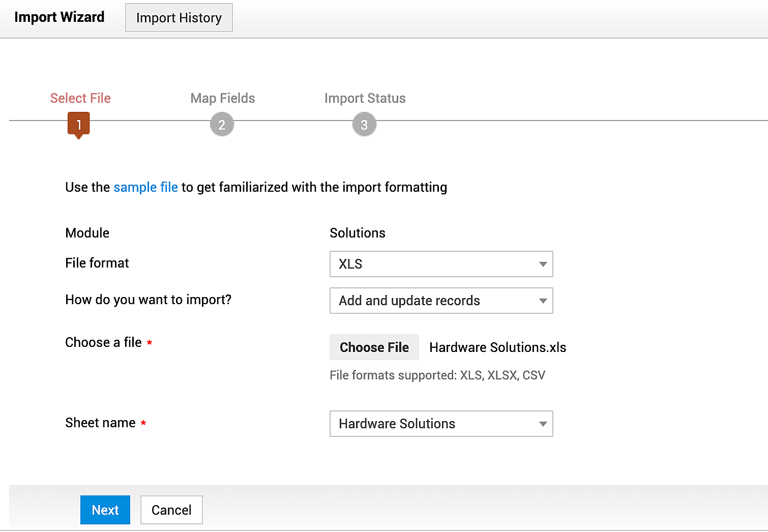This screenshot has height=532, width=768.
Task: Open the File format dropdown
Action: [440, 264]
